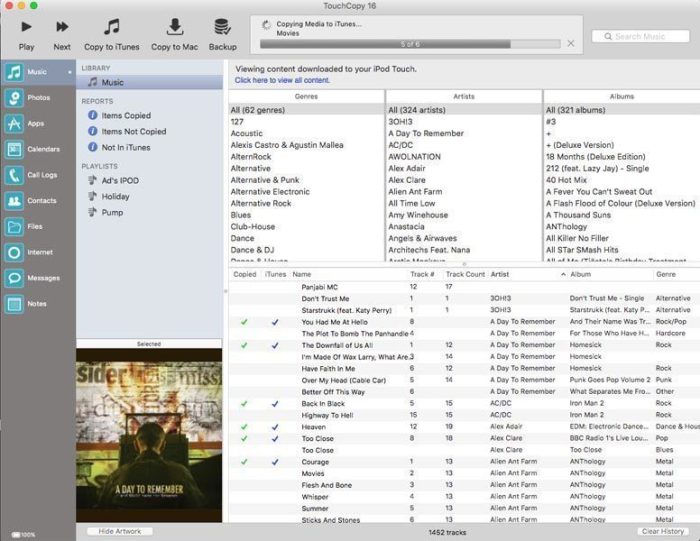Skip to Next track icon

point(62,28)
